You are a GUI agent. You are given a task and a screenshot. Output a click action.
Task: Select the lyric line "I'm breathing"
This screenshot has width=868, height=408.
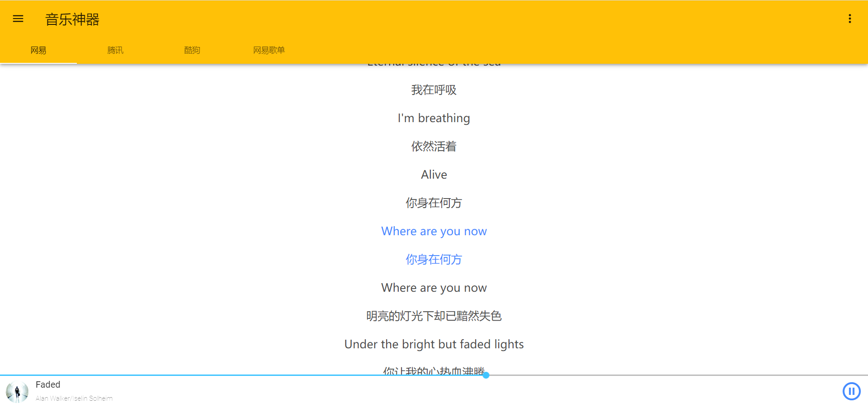click(434, 118)
